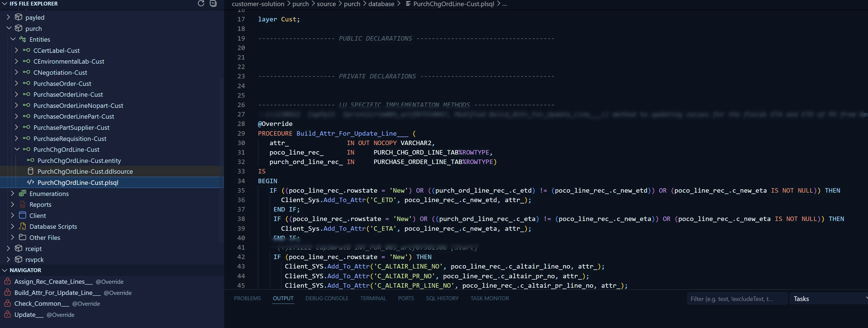The width and height of the screenshot is (868, 328).
Task: Click the lock icon beside Check_Common___
Action: pos(7,303)
